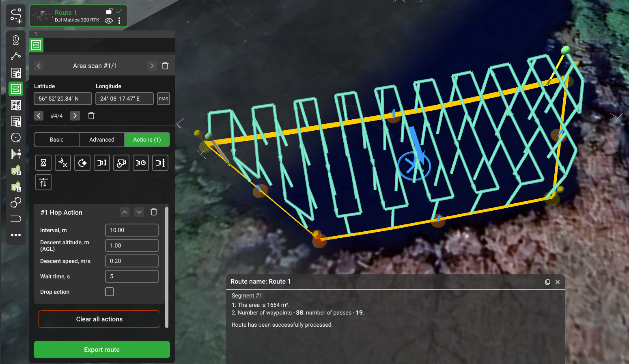Open the Segment #1 link in the log
Viewport: 629px width, 364px height.
click(x=247, y=296)
